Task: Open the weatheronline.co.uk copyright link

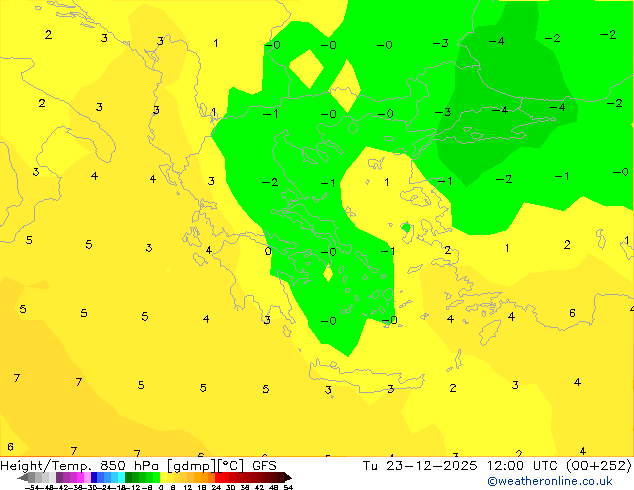Action: click(x=550, y=481)
